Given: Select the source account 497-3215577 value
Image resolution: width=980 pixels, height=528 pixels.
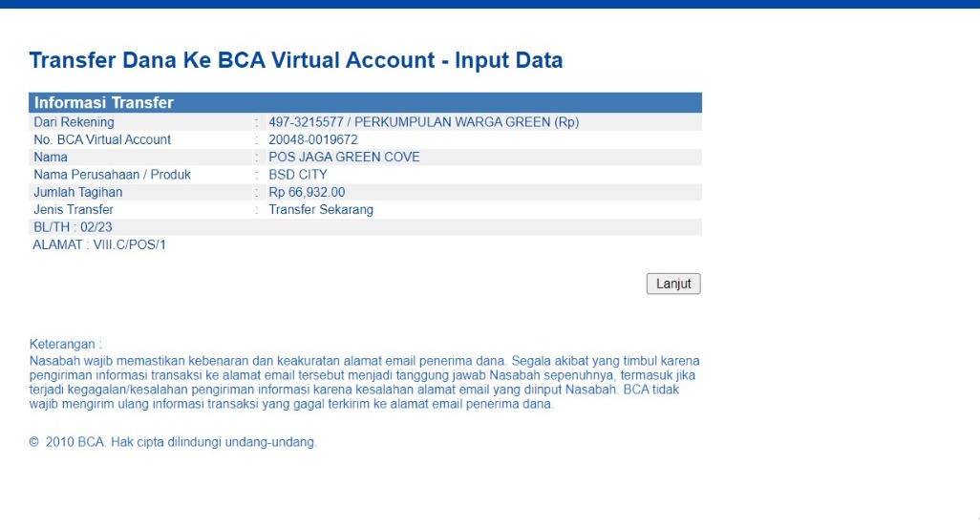Looking at the screenshot, I should [423, 122].
